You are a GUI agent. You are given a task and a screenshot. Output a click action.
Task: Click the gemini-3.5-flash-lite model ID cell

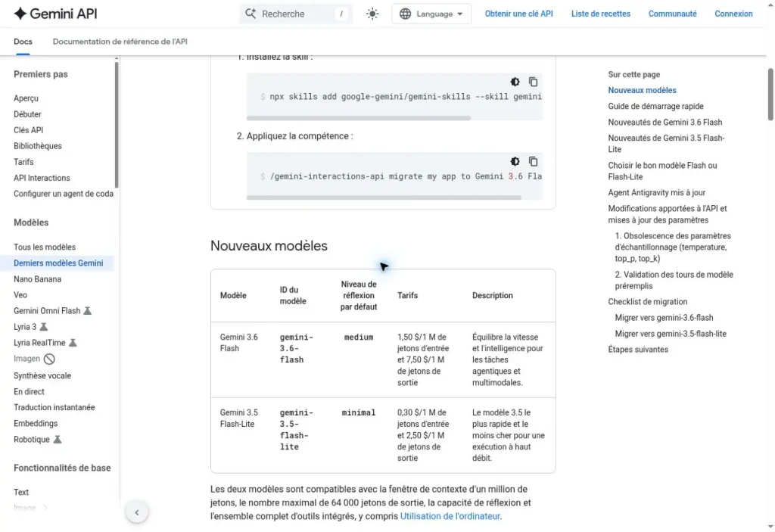[297, 429]
